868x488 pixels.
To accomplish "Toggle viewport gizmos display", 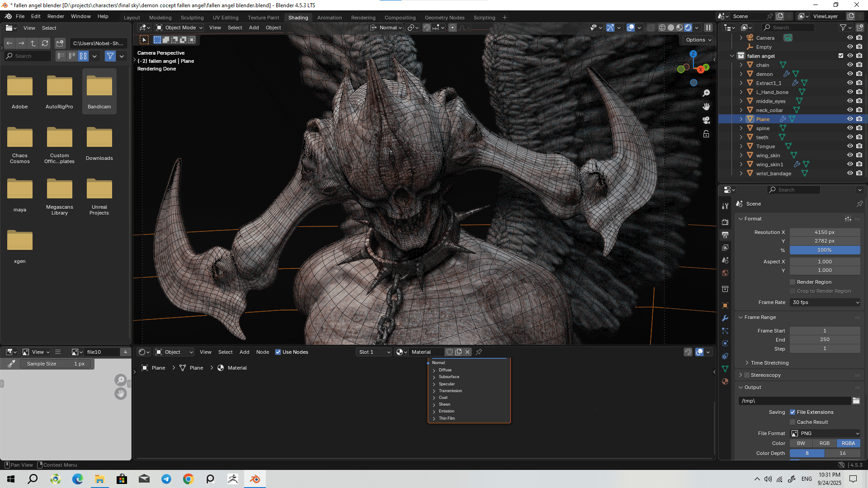I will click(610, 28).
